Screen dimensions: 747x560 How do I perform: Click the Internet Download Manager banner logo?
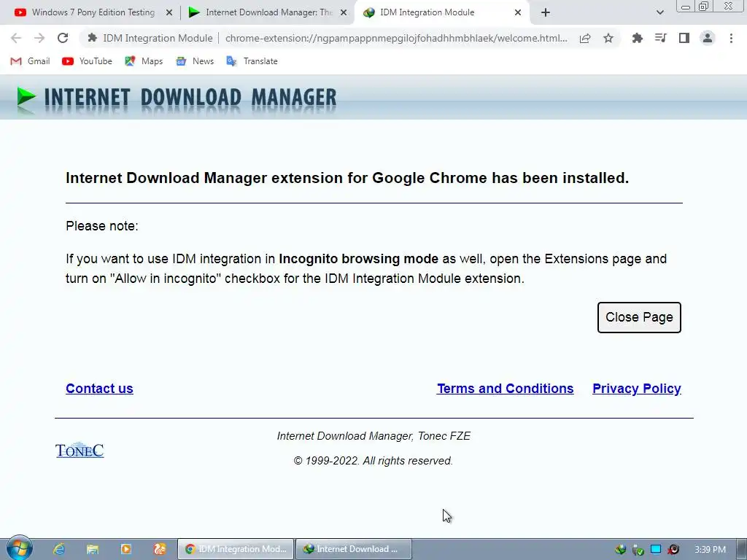tap(177, 98)
